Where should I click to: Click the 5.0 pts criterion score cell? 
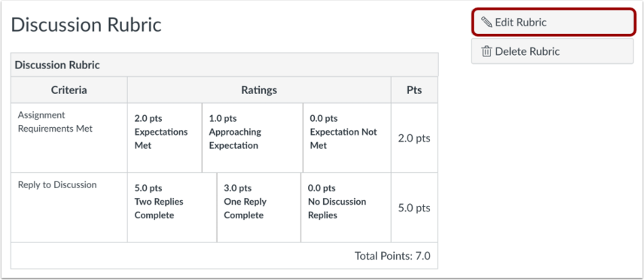414,208
